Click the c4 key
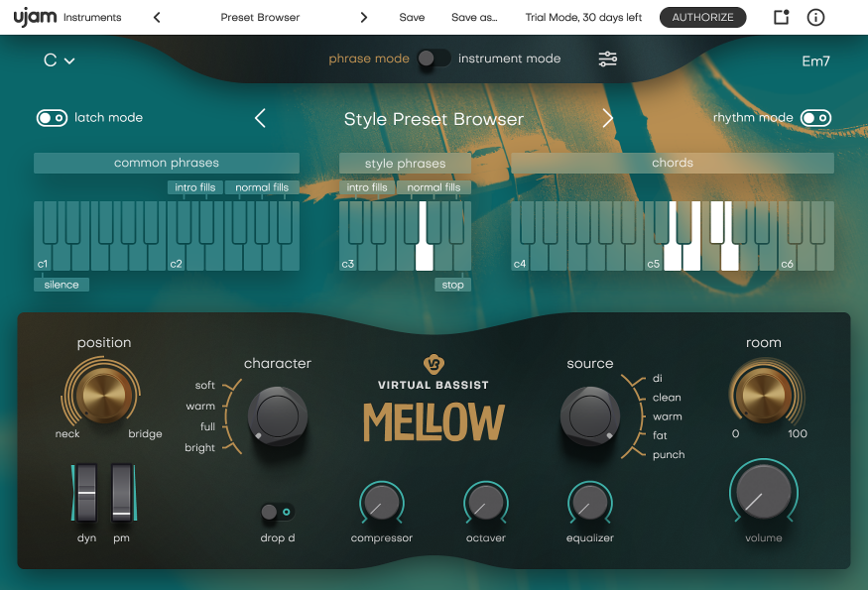 pos(520,258)
